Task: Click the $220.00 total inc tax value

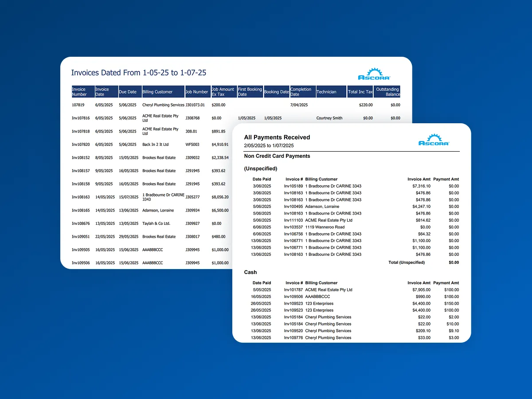Action: 366,105
